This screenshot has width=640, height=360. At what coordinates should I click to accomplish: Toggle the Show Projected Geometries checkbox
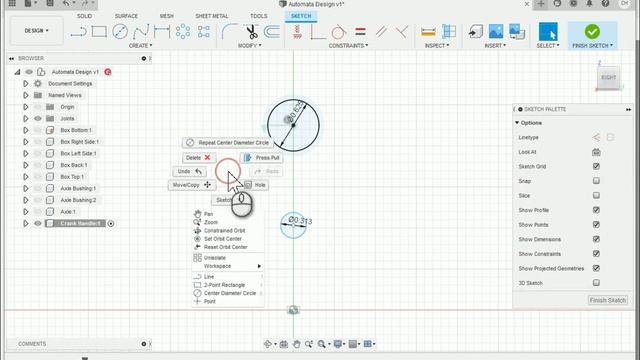(x=596, y=268)
